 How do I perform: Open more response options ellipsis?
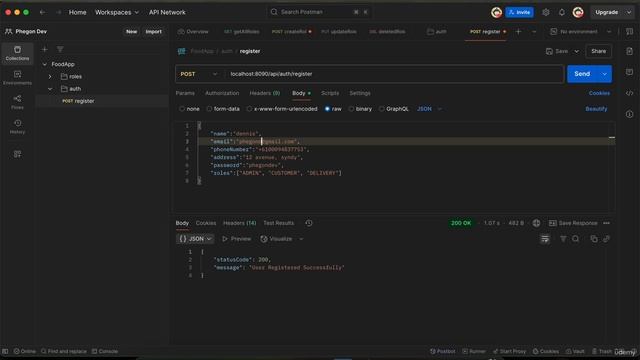tap(606, 223)
